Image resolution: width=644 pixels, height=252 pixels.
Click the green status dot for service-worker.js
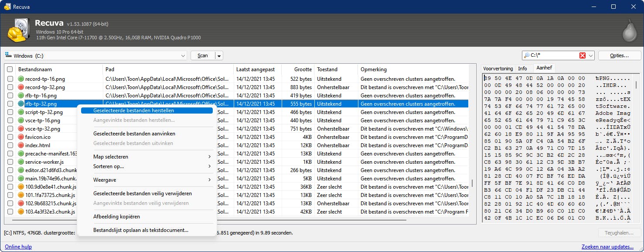21,162
